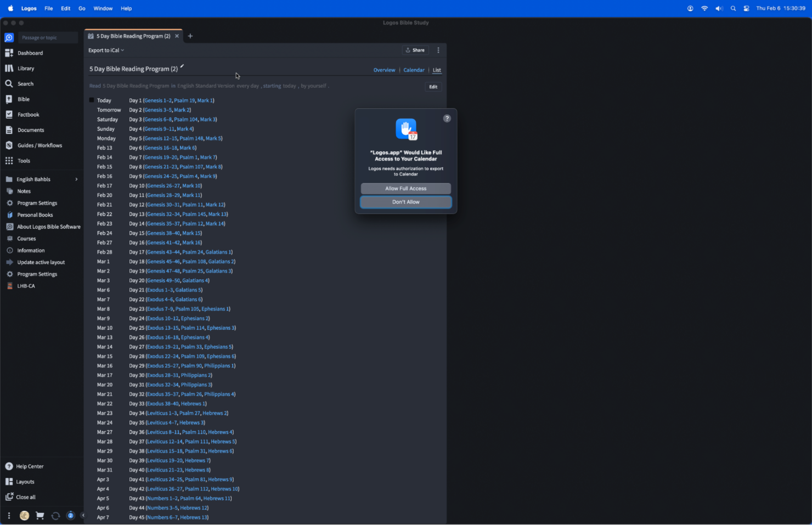
Task: Open the Genesis 1-2 reading link
Action: coord(157,100)
